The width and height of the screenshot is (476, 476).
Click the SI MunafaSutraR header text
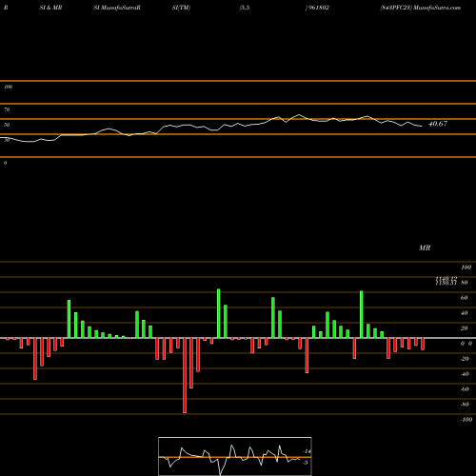[x=117, y=8]
